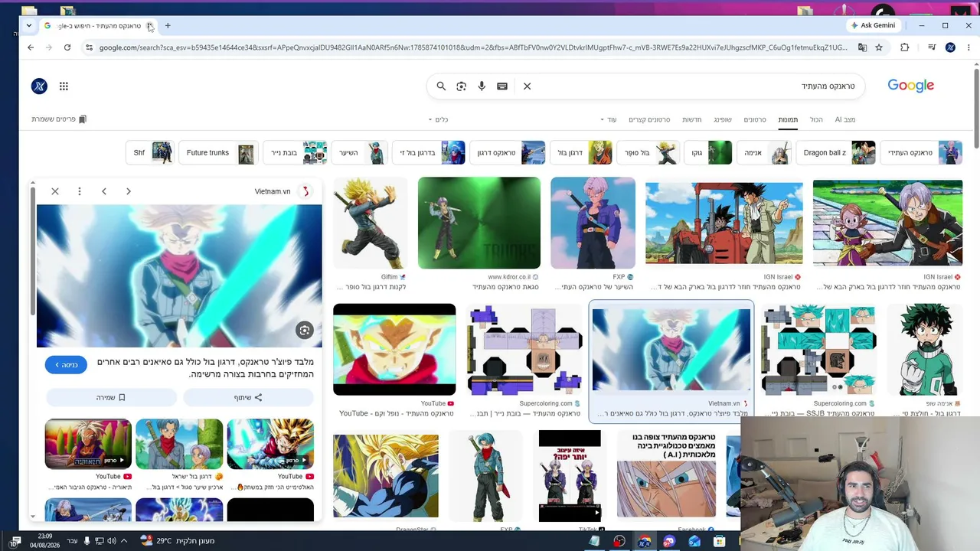Viewport: 980px width, 551px height.
Task: Switch to the הכול results tab
Action: click(816, 119)
